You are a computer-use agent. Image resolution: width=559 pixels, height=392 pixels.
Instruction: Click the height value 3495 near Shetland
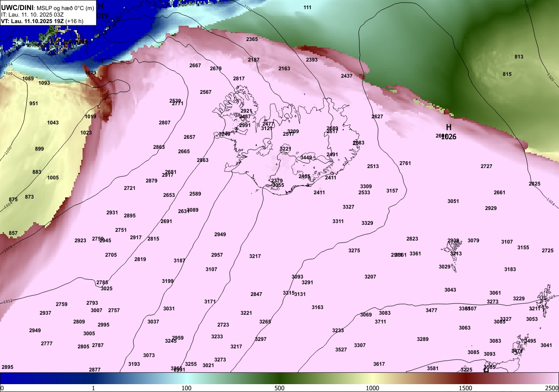point(530,341)
